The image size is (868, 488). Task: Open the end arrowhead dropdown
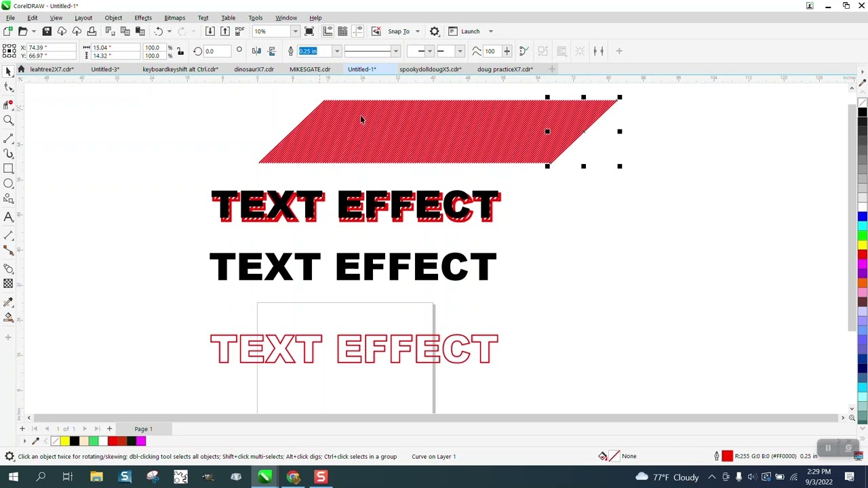(x=460, y=51)
